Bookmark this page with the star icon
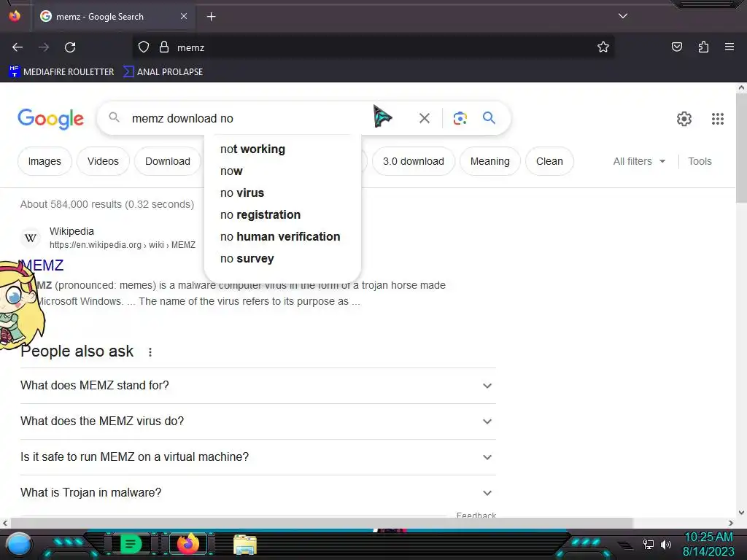 pos(603,47)
